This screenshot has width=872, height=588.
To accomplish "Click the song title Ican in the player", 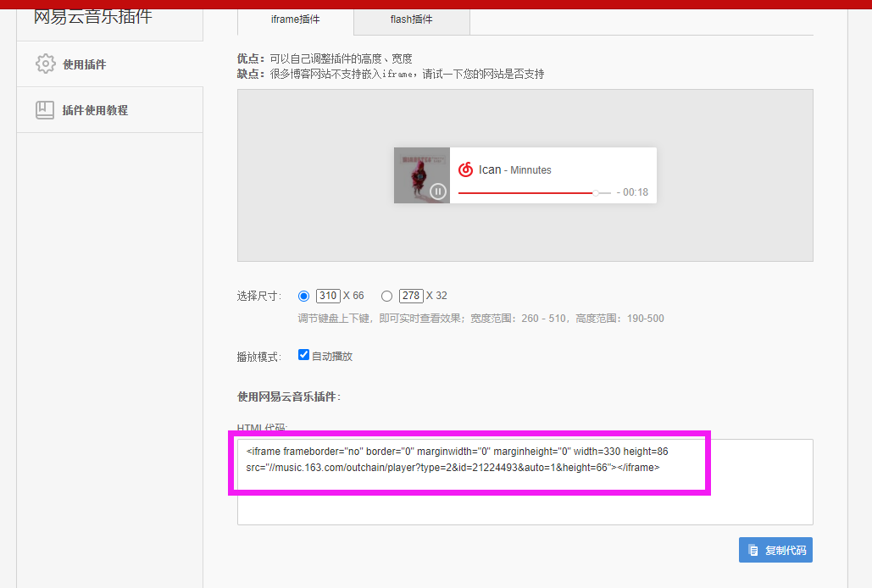I will (490, 169).
